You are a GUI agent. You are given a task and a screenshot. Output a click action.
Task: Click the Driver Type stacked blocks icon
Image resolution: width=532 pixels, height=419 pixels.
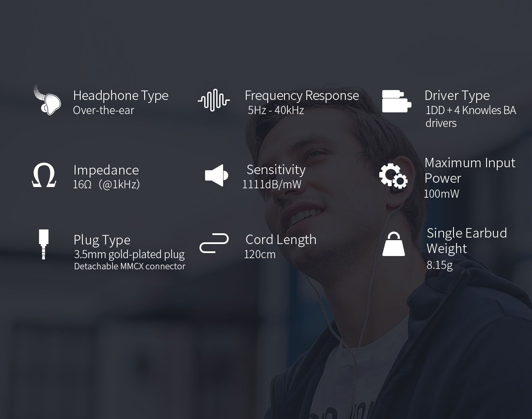click(x=396, y=101)
